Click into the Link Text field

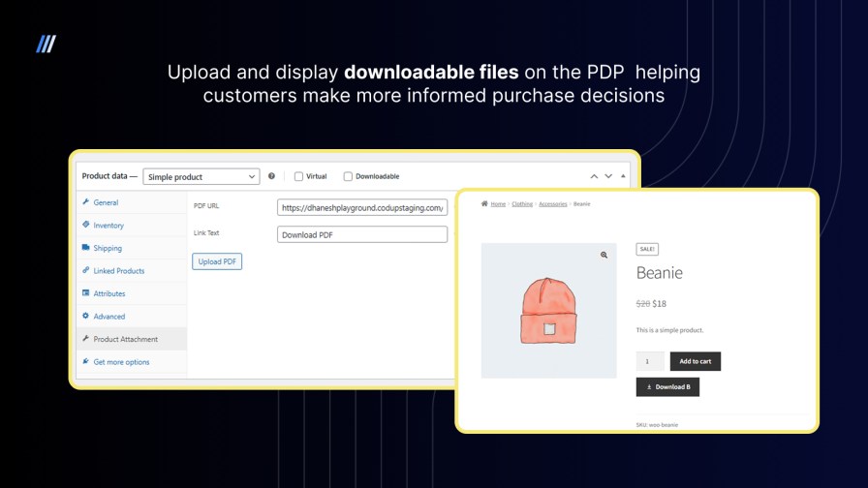tap(362, 234)
